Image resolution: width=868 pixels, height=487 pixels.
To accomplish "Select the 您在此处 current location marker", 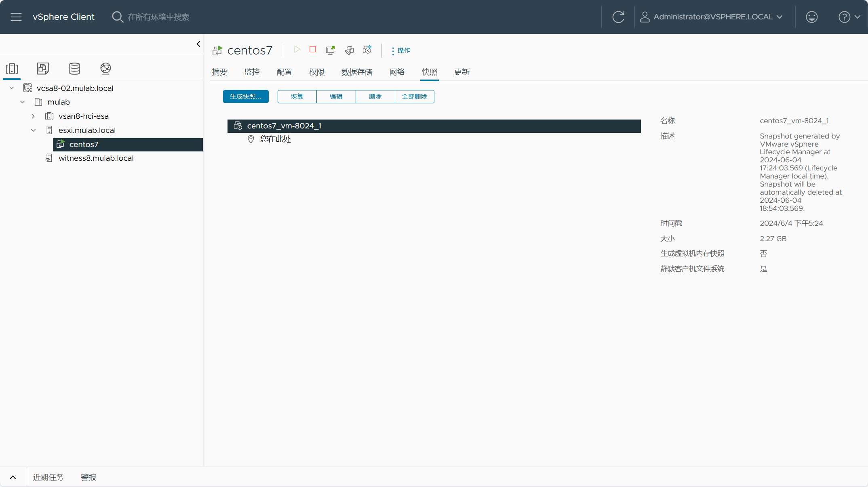I will point(276,139).
